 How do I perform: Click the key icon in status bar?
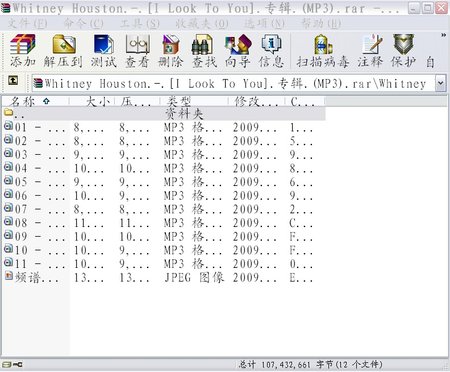click(x=17, y=365)
